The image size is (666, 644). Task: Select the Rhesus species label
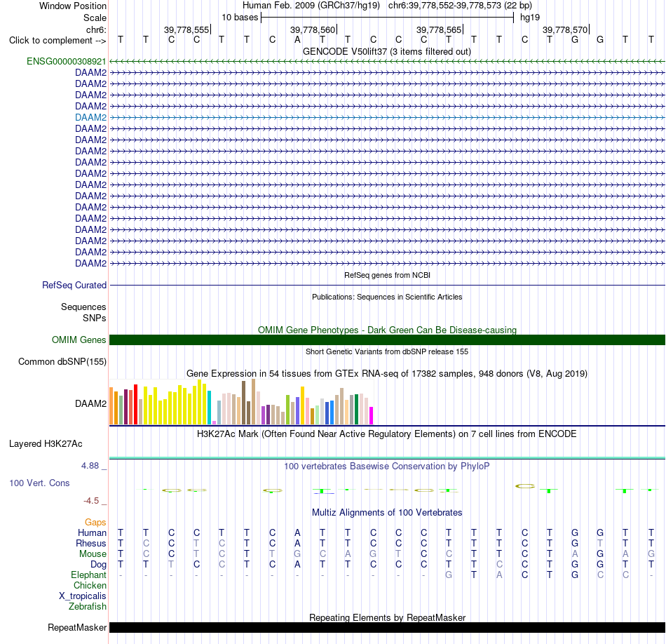click(91, 543)
